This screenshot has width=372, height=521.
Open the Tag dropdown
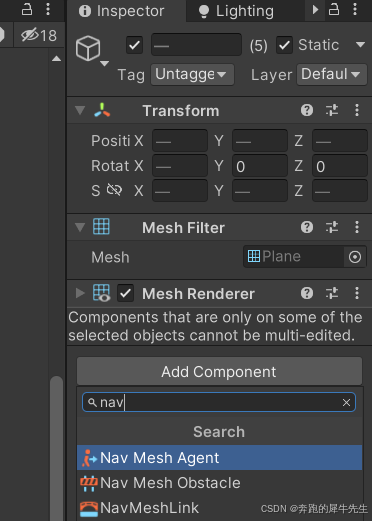[x=192, y=75]
